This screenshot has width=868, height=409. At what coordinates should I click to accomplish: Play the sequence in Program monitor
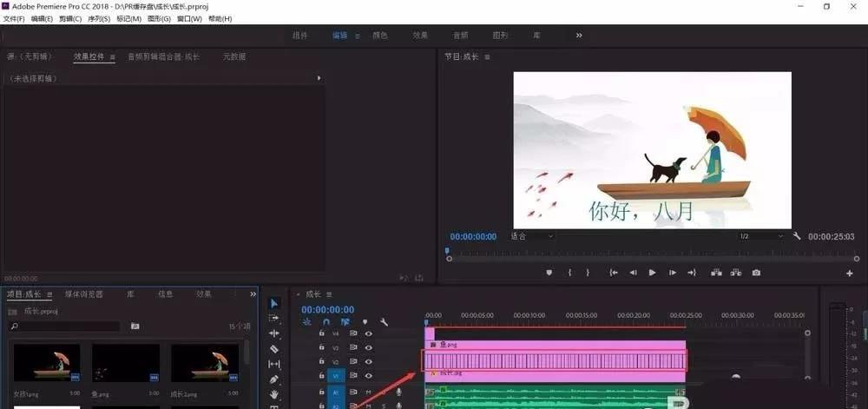[652, 273]
